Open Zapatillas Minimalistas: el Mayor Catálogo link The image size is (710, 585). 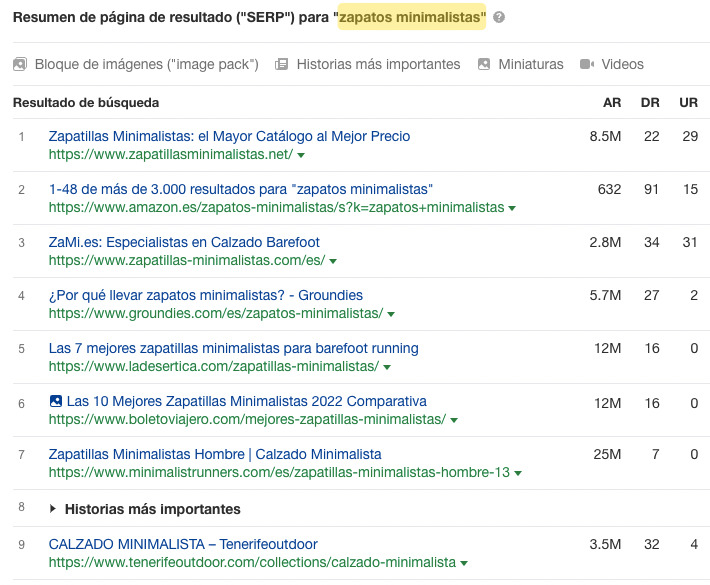pos(229,136)
